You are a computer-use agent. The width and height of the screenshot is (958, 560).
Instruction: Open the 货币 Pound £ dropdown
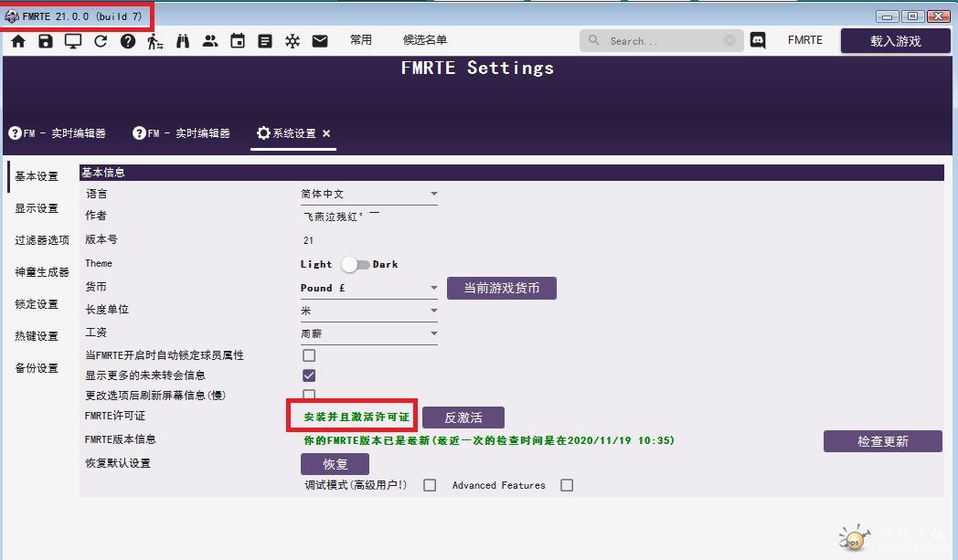click(369, 289)
